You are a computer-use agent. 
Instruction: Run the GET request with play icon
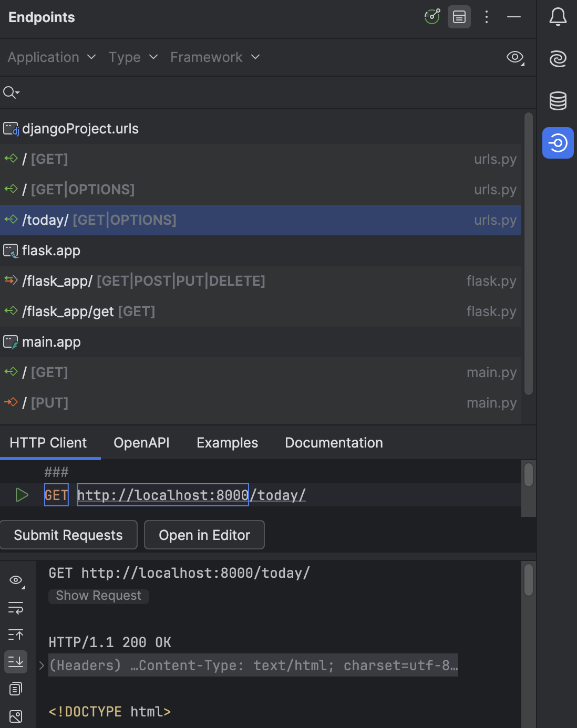point(22,495)
